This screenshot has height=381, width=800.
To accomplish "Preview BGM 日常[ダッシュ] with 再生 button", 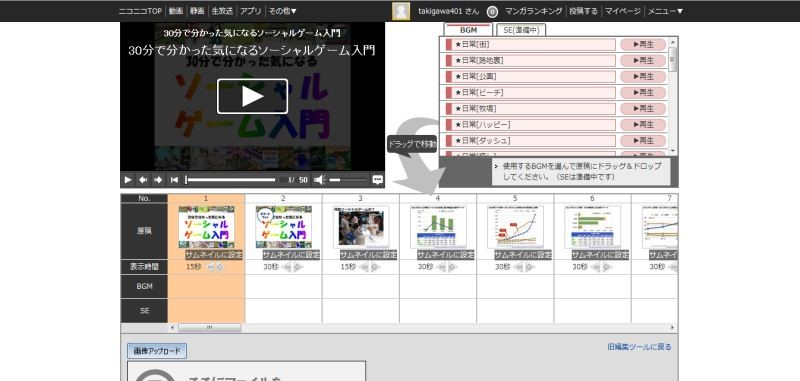I will [643, 140].
